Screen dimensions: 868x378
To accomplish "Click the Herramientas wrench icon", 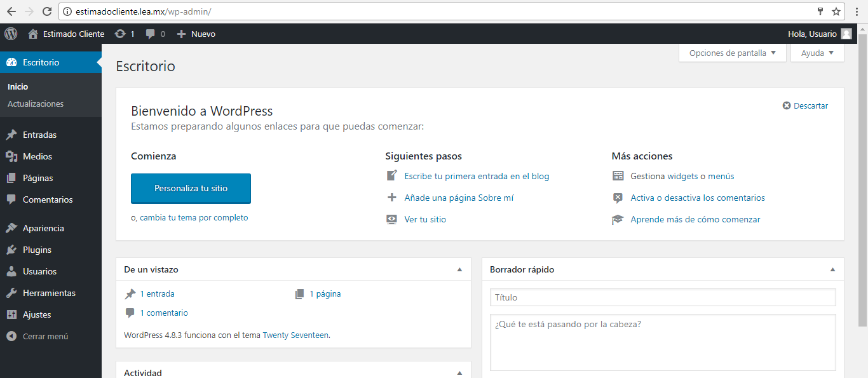I will [x=11, y=293].
